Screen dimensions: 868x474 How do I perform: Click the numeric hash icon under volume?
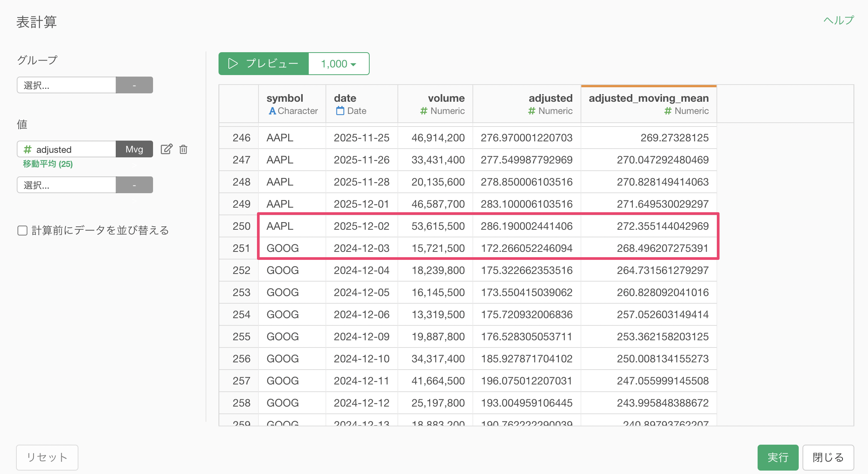point(423,111)
